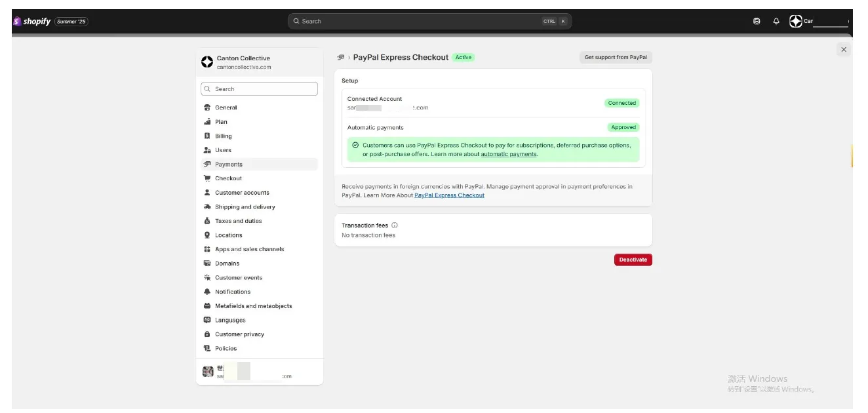The height and width of the screenshot is (413, 868).
Task: Open the PayPal Express Checkout learn more link
Action: coord(450,195)
